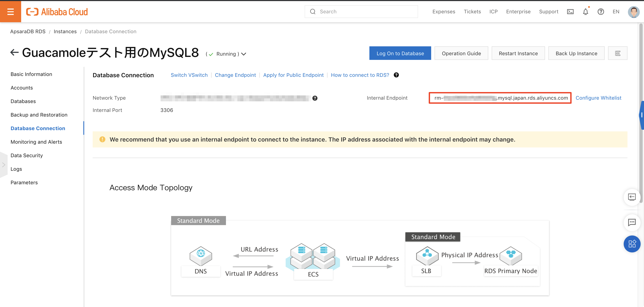The image size is (644, 307).
Task: Expand the blue right edge side tab
Action: coord(641,115)
